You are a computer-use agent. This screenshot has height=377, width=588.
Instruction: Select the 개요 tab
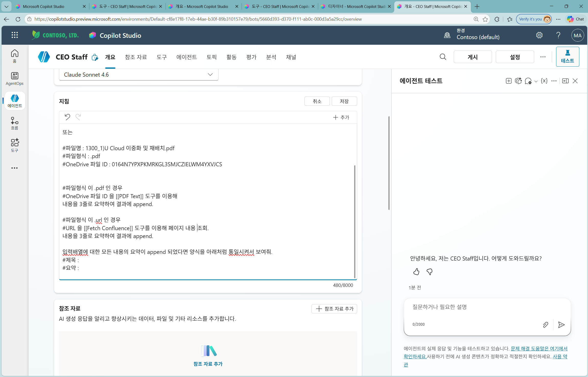click(110, 57)
